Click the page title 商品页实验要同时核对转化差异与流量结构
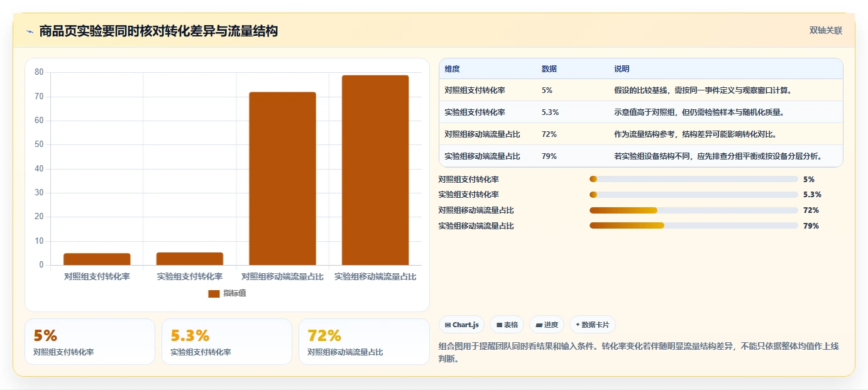Screen dimensions: 868x390 pyautogui.click(x=158, y=31)
